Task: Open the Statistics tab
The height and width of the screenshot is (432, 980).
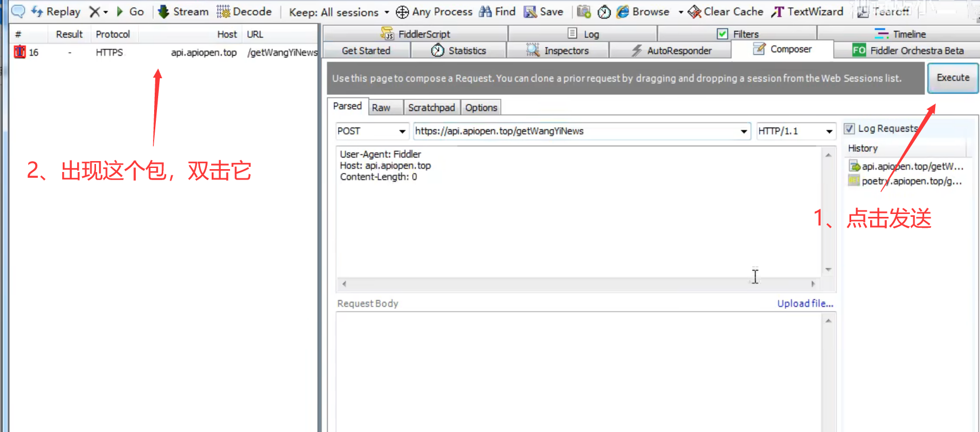Action: pos(458,51)
